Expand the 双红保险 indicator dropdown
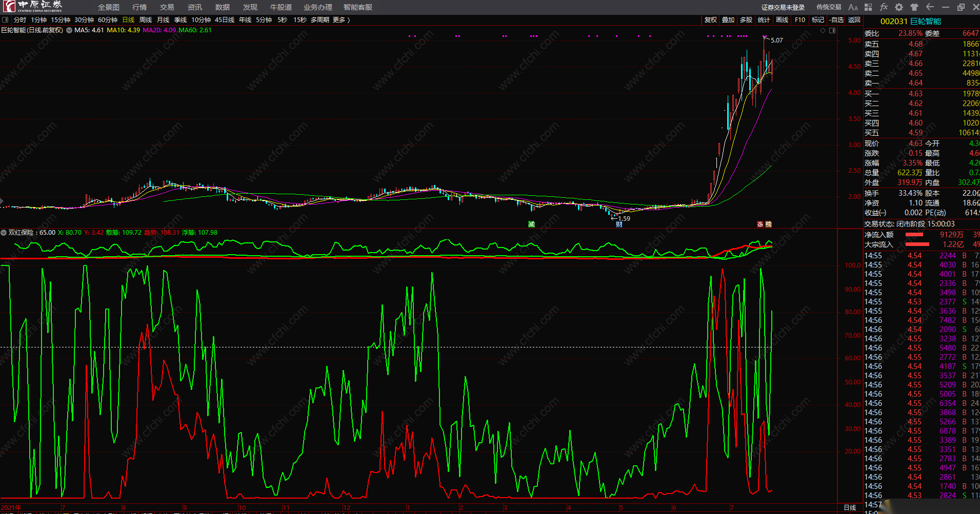The width and height of the screenshot is (980, 514). click(x=4, y=233)
